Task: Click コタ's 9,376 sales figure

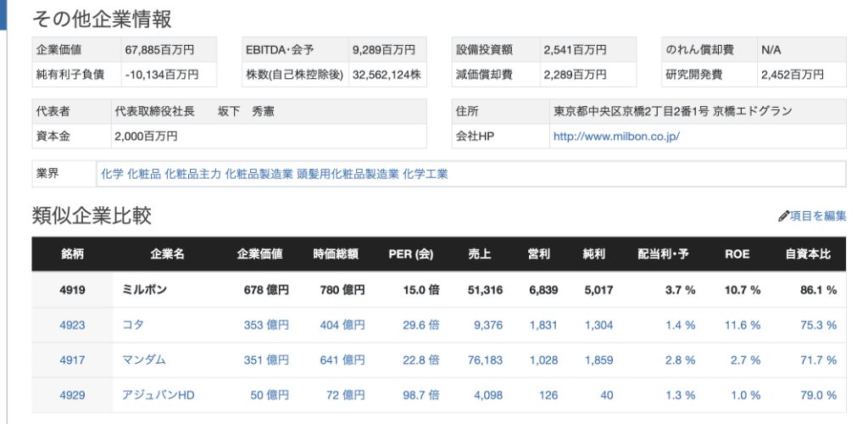Action: click(488, 325)
